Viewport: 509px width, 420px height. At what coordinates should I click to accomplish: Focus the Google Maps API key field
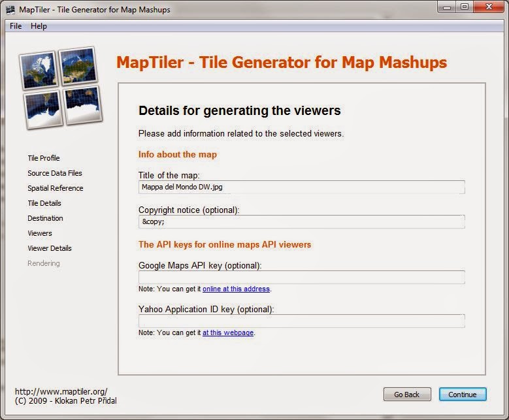pyautogui.click(x=302, y=277)
